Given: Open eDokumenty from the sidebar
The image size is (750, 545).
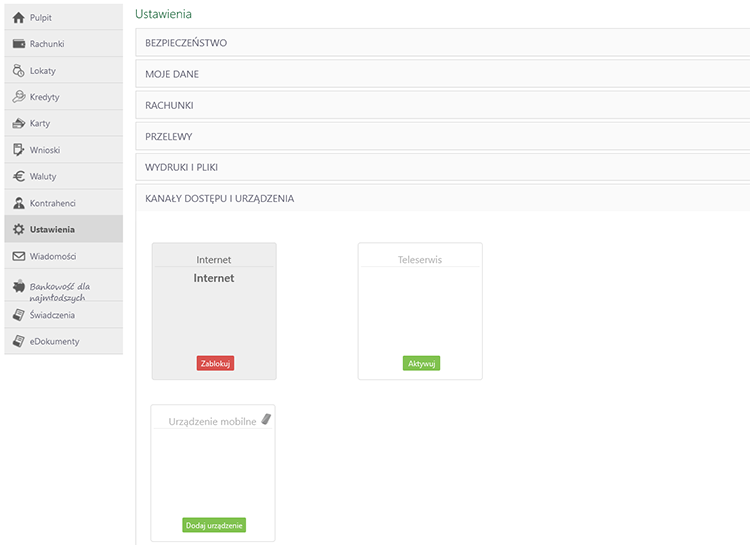Looking at the screenshot, I should pos(54,341).
